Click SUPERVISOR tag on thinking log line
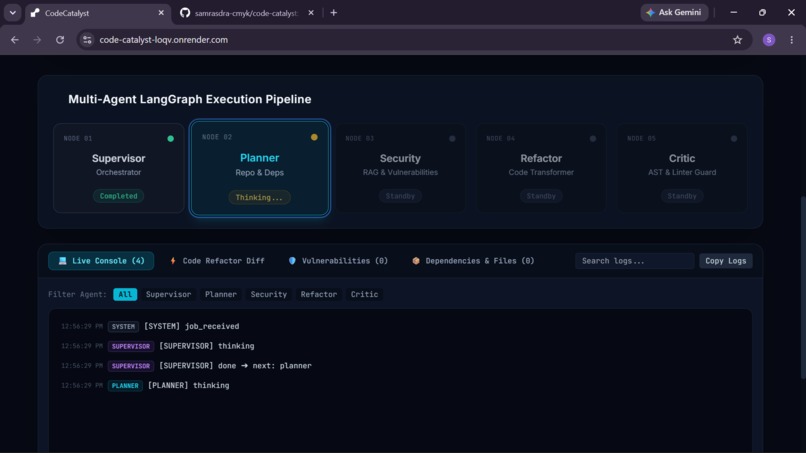 131,346
